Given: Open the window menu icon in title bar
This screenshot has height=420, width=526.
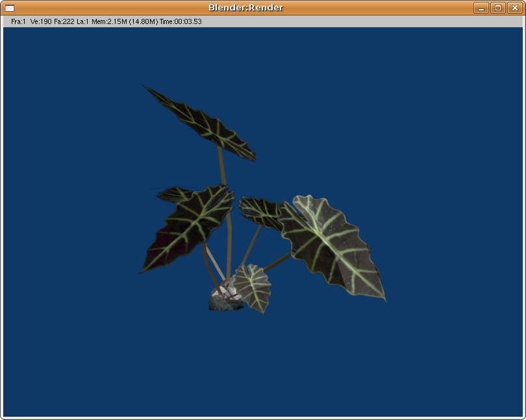Looking at the screenshot, I should point(10,8).
